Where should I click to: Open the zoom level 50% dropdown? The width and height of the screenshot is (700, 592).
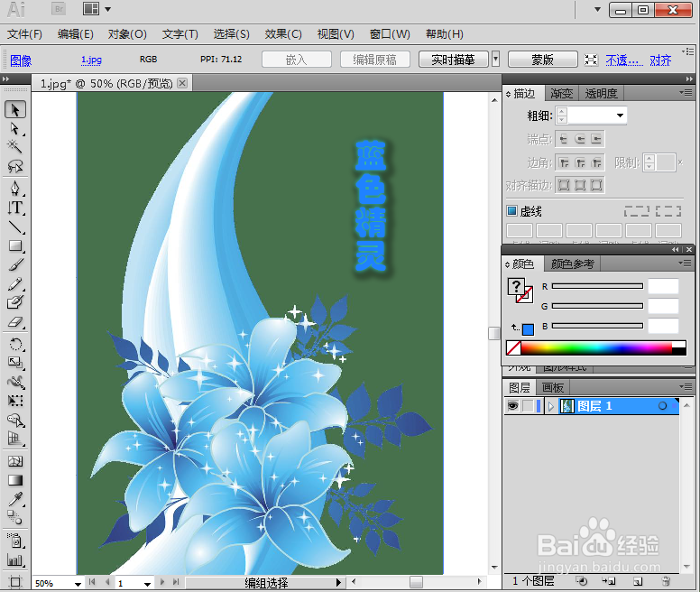pyautogui.click(x=78, y=584)
